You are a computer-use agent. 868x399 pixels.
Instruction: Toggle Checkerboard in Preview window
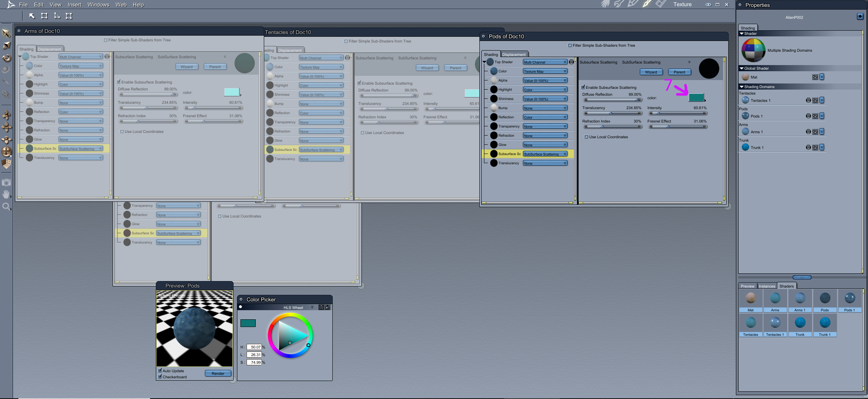(160, 377)
